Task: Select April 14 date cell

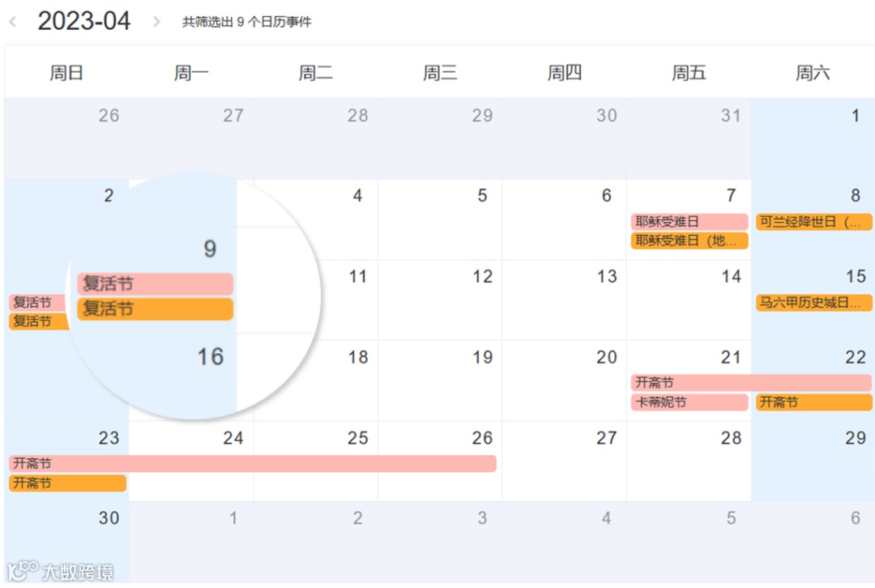Action: point(689,300)
